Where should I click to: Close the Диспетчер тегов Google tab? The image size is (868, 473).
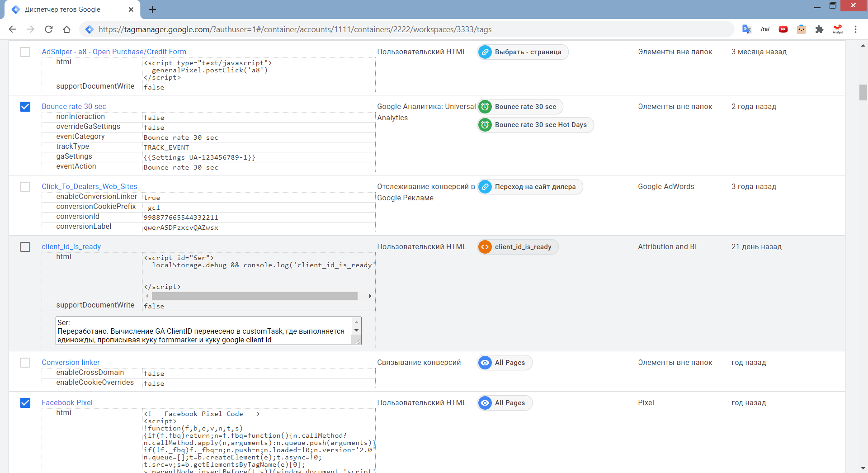click(x=131, y=9)
